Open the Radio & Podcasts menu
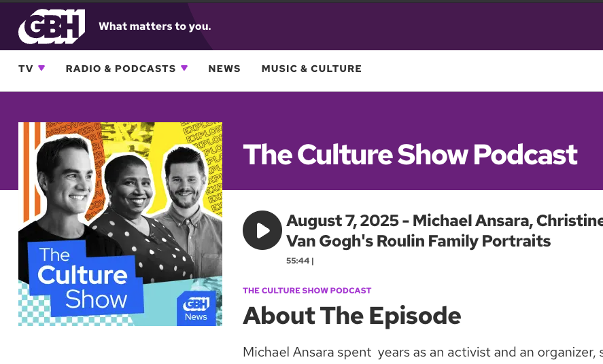The width and height of the screenshot is (603, 364). coord(121,69)
